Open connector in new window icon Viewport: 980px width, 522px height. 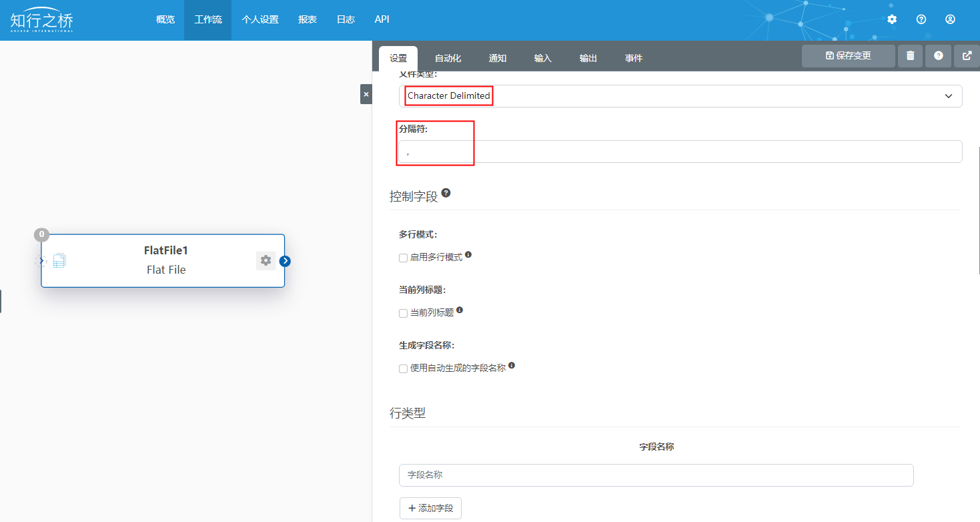click(x=967, y=56)
